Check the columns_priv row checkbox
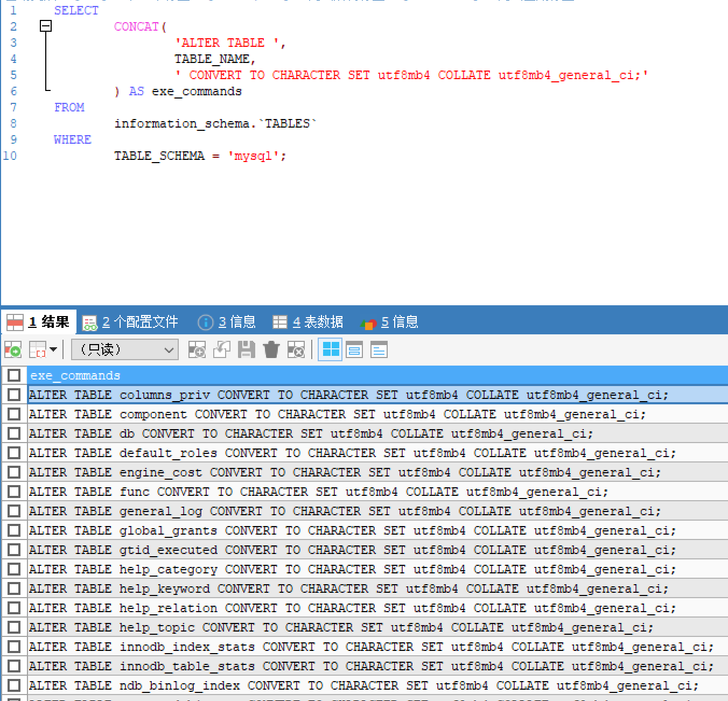 tap(14, 395)
